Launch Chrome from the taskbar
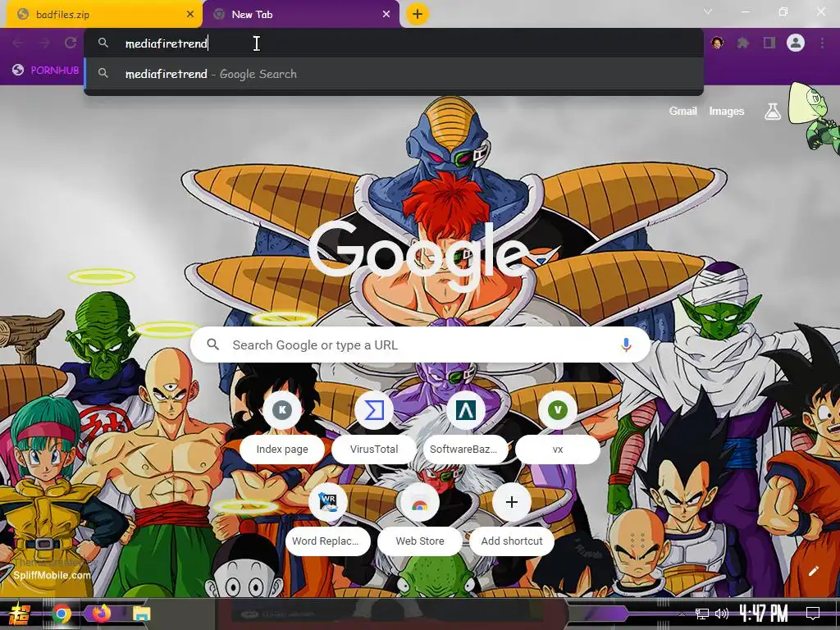Image resolution: width=840 pixels, height=630 pixels. [61, 614]
